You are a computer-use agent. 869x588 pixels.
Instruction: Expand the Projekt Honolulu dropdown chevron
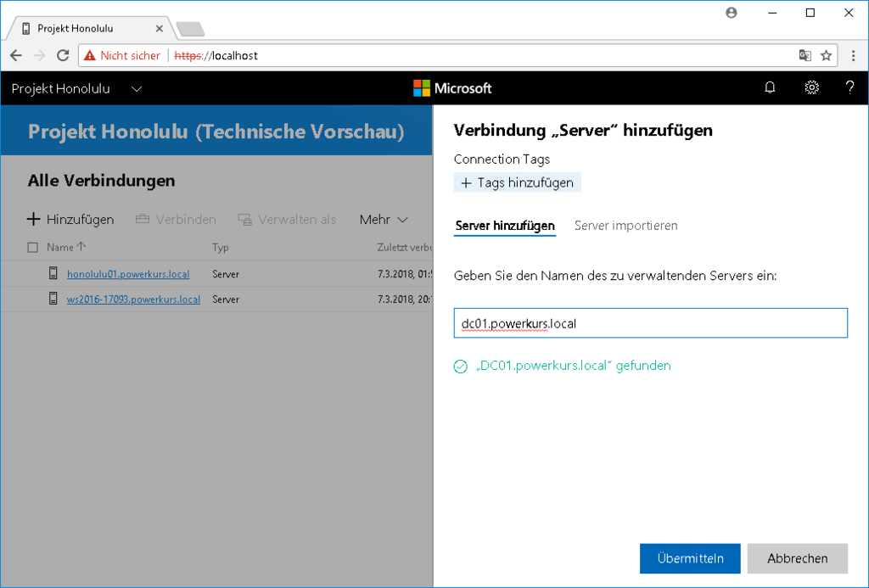[x=137, y=89]
